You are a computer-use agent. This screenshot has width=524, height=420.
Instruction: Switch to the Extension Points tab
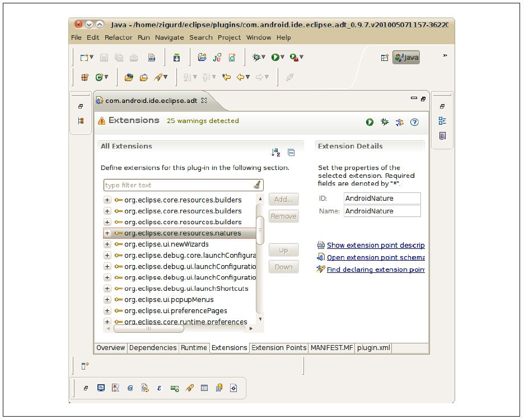click(279, 348)
